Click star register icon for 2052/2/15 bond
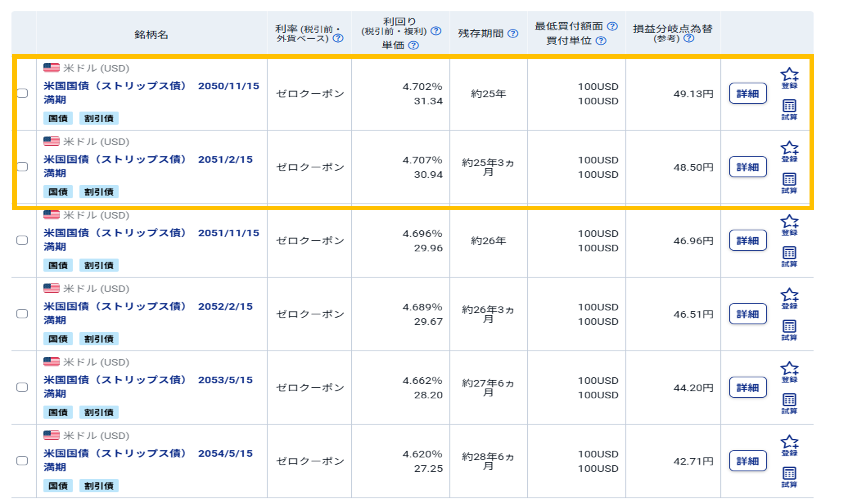 [789, 295]
